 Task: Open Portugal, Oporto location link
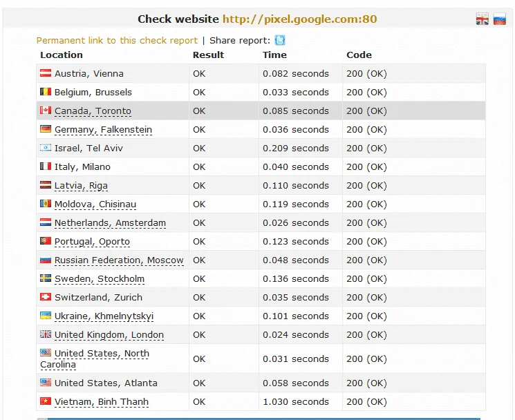[x=92, y=242]
